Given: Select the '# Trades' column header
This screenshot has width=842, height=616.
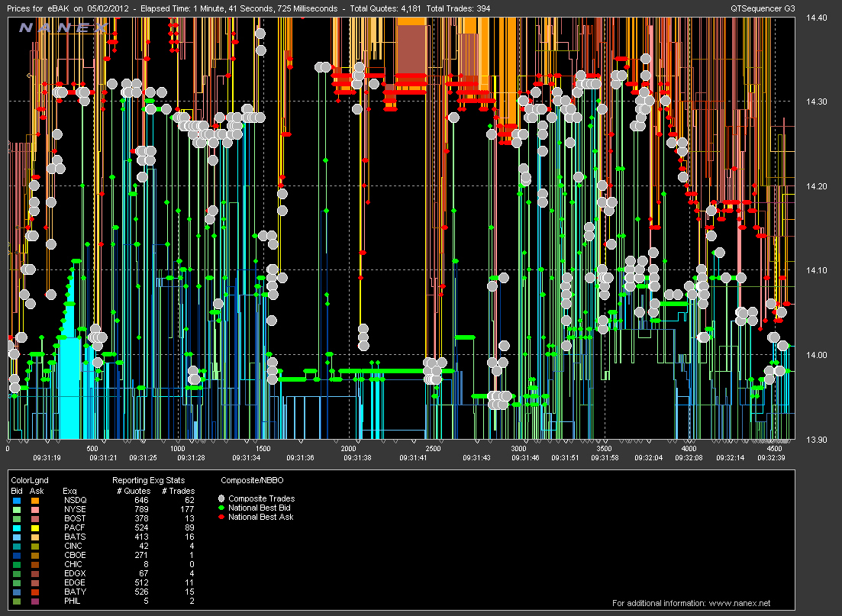Looking at the screenshot, I should [179, 491].
